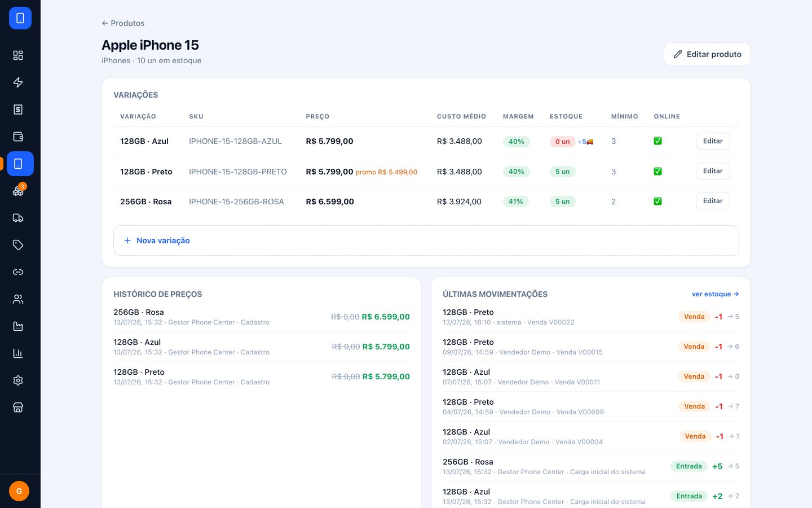Click the Venda V00009 movement entry

coord(591,406)
